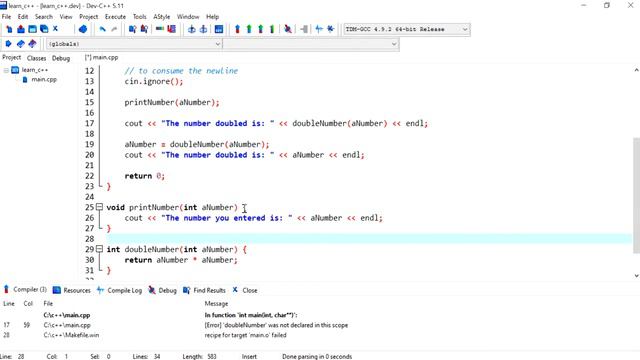The image size is (640, 360).
Task: Switch to the Debug sidebar tab
Action: (61, 58)
